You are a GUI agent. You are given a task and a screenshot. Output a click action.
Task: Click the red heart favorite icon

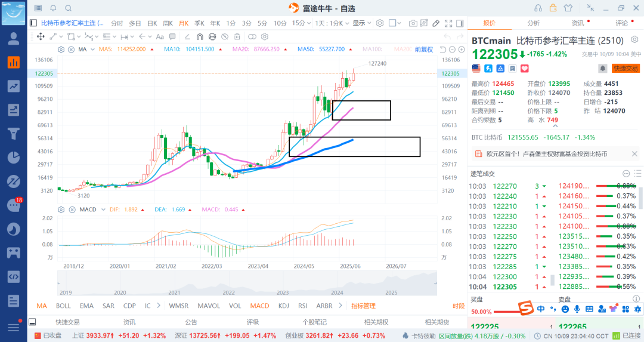click(525, 69)
